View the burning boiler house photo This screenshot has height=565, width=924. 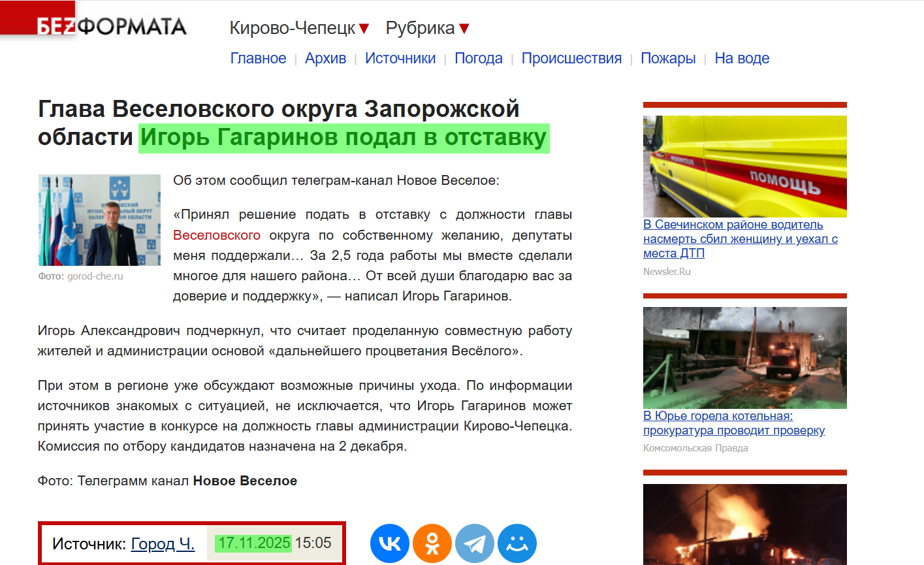744,357
